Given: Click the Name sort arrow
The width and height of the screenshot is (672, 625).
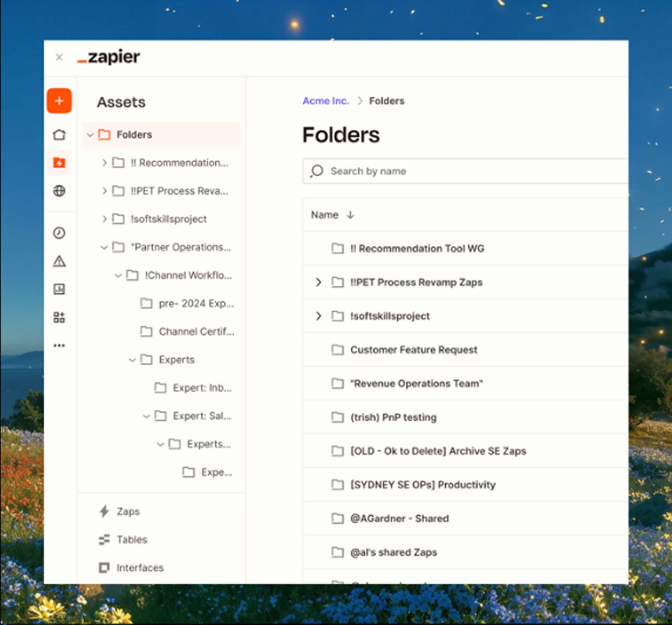Looking at the screenshot, I should pos(351,215).
